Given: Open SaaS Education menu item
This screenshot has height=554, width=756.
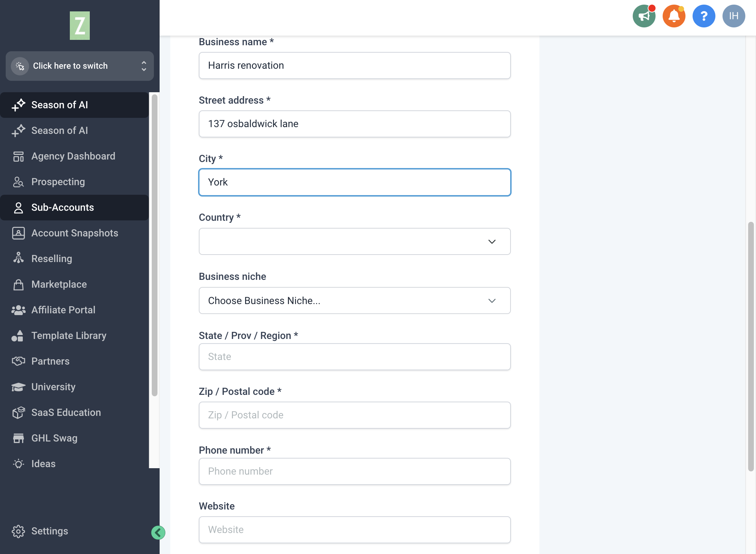Looking at the screenshot, I should tap(74, 413).
